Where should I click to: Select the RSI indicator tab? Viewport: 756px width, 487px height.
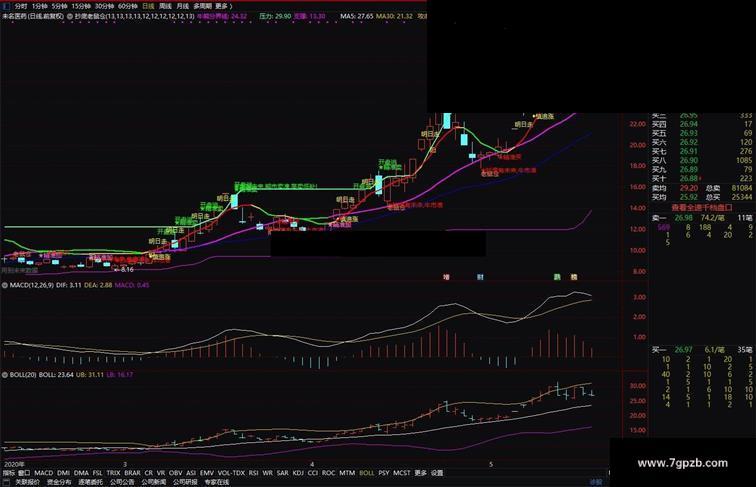(x=254, y=473)
